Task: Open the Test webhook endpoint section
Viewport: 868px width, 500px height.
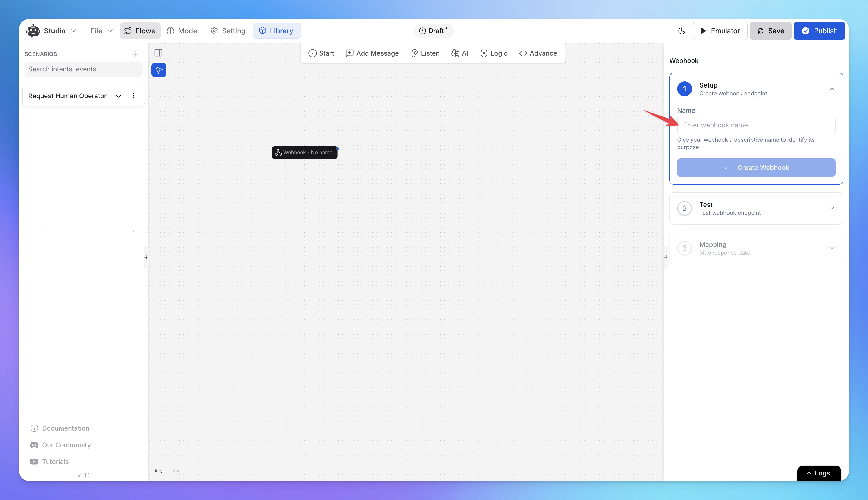Action: pyautogui.click(x=756, y=208)
